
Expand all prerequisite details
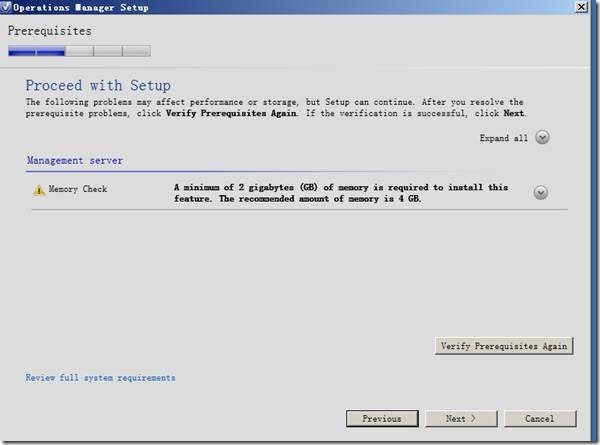[x=542, y=137]
